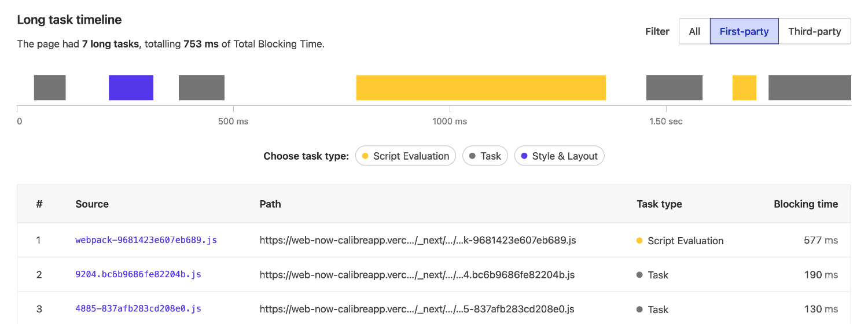Click the Source column header

click(92, 204)
